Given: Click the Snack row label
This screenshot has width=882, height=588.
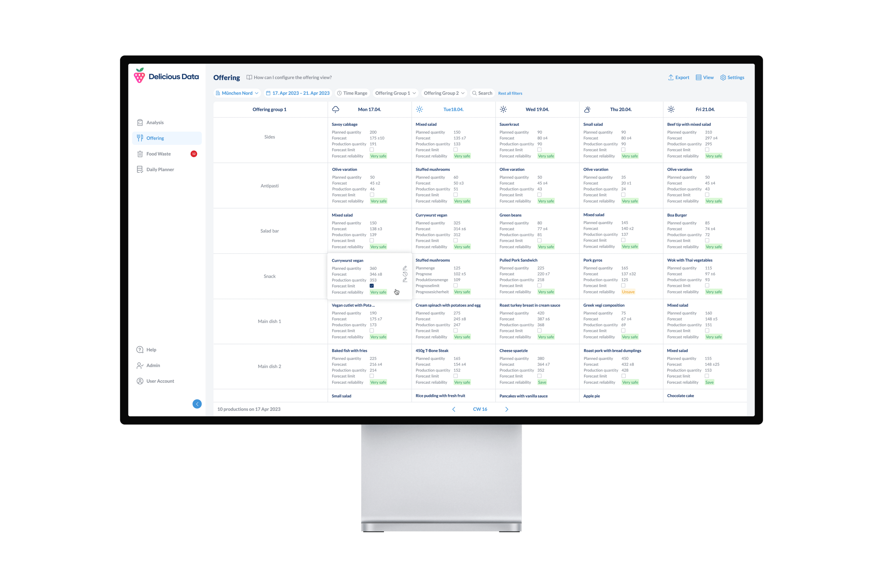Looking at the screenshot, I should click(x=269, y=276).
